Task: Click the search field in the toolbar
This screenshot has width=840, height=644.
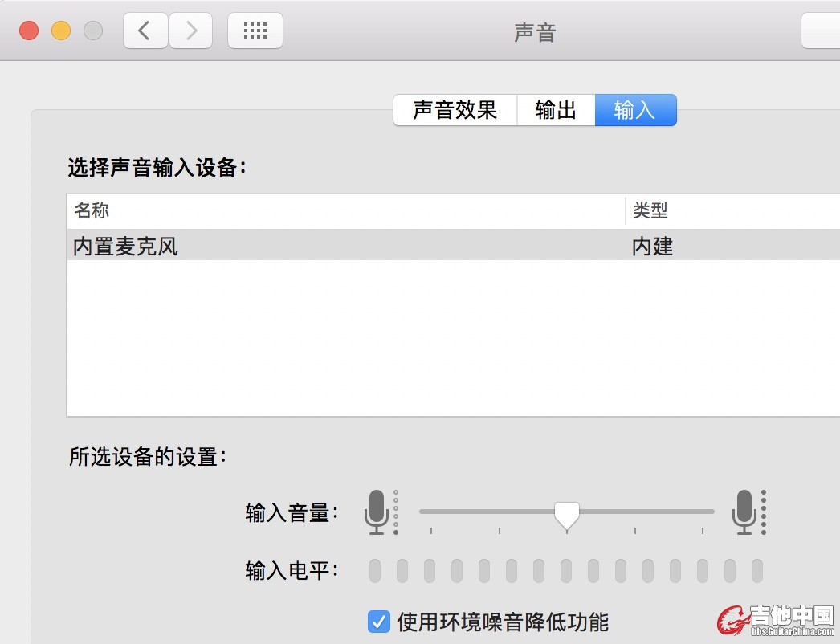Action: 821,31
